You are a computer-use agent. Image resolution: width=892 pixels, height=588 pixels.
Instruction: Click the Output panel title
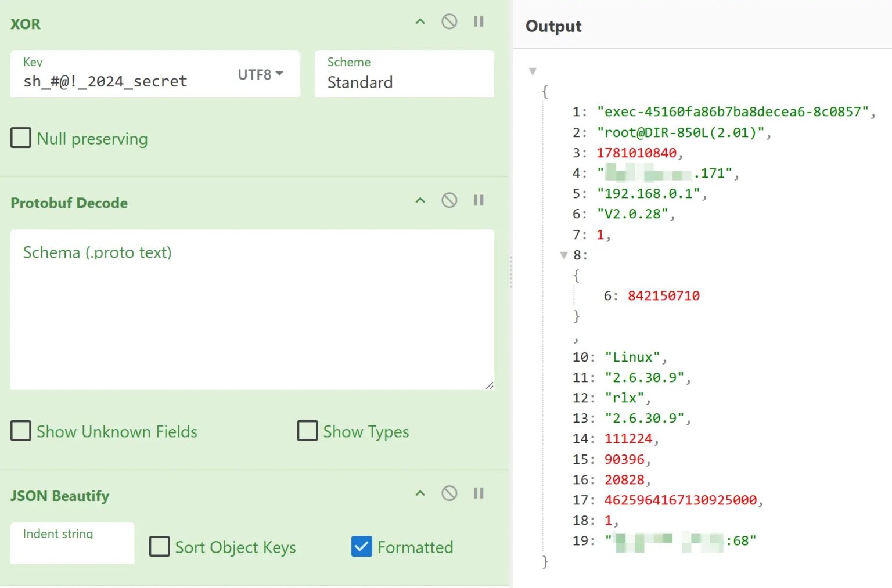pos(553,26)
